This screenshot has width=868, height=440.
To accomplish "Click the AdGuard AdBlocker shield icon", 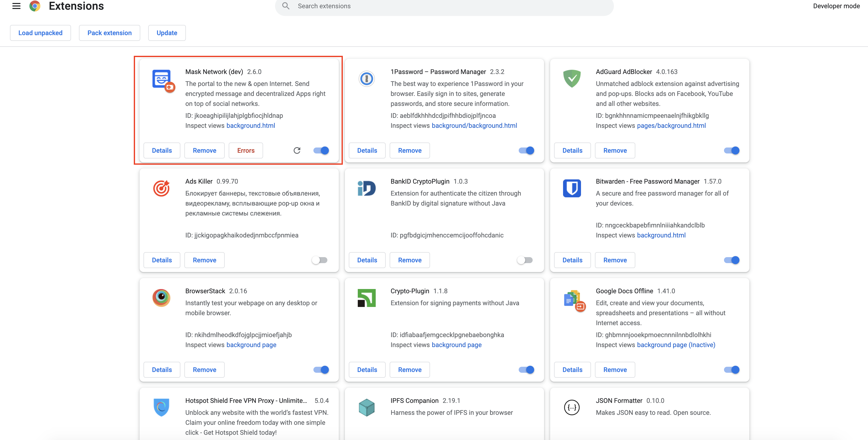I will [x=572, y=78].
